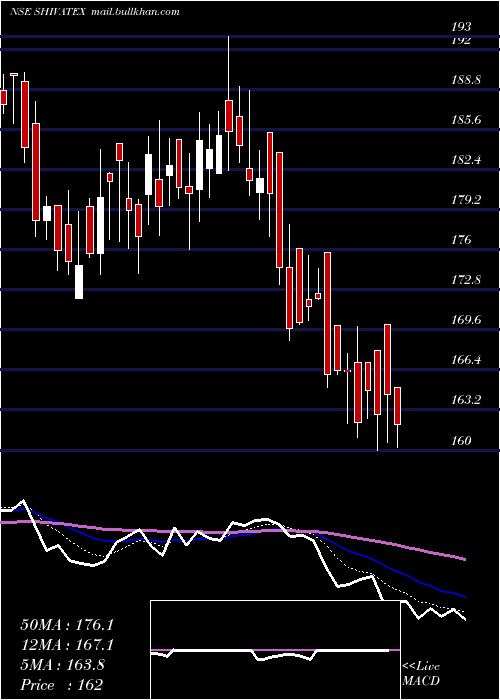Click the 12MA : 167.1 readout
Screen dimensions: 500x700
[67, 645]
